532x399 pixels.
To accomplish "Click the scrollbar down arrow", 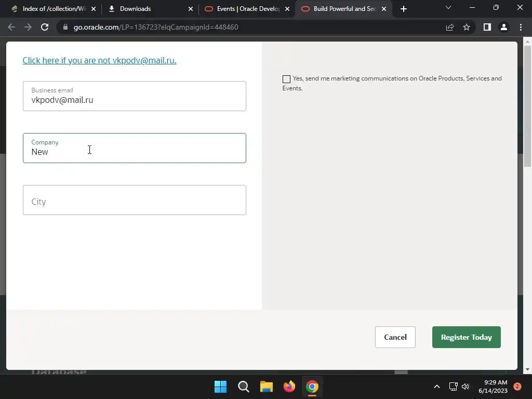I will [527, 369].
